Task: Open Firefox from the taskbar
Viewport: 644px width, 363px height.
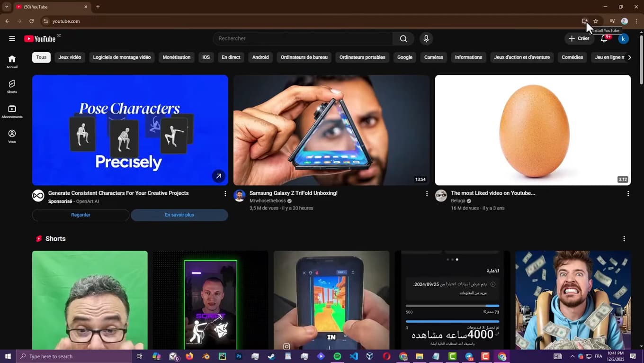Action: [x=189, y=356]
